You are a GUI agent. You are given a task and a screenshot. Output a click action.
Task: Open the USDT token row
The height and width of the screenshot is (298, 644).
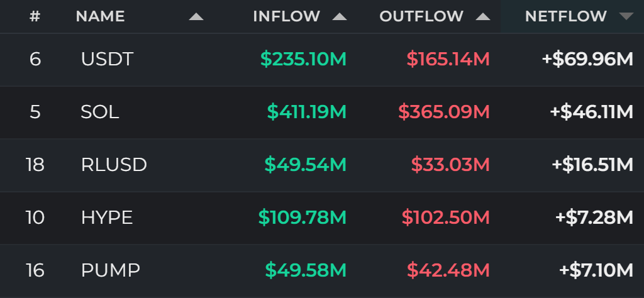coord(322,60)
